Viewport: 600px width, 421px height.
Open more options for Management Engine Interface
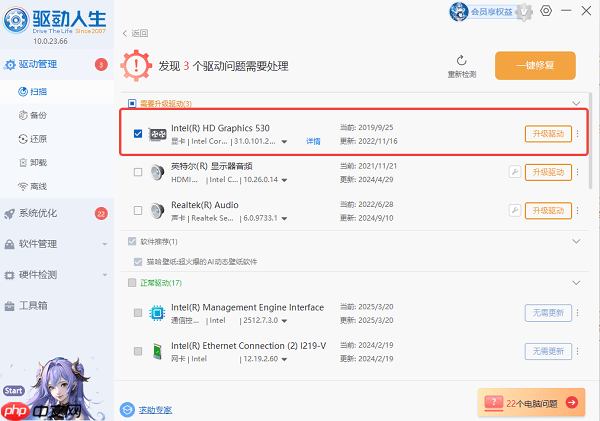point(577,313)
